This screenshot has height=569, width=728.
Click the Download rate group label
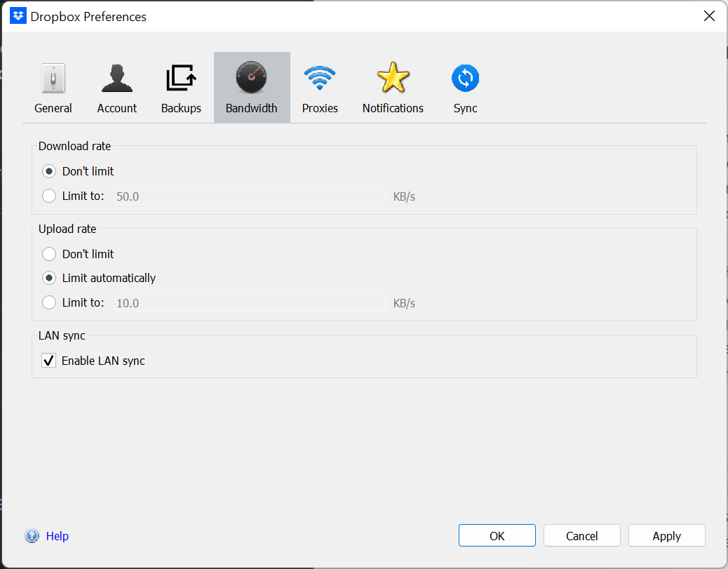[x=74, y=146]
